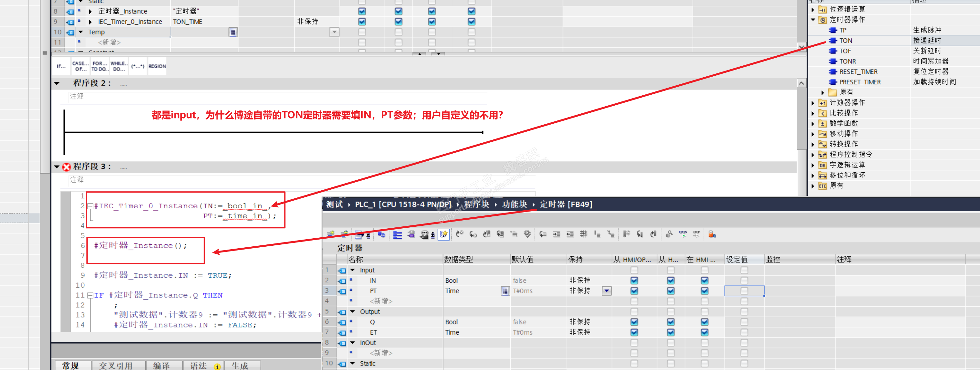Click the monitoring glasses toolbar icon

683,234
